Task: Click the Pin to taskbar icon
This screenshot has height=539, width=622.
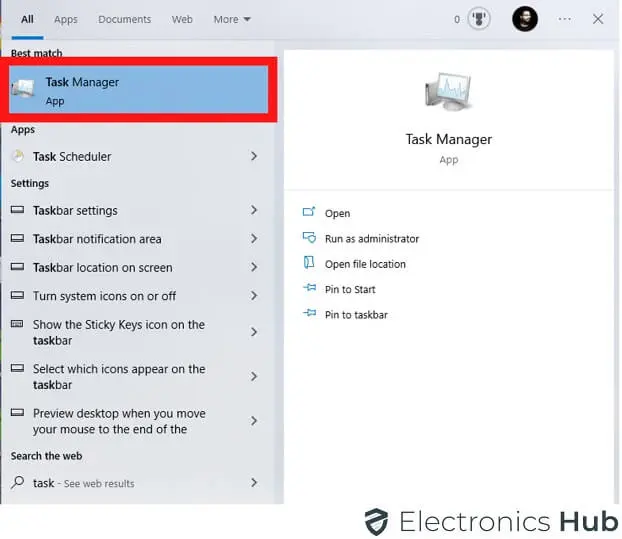Action: (x=308, y=315)
